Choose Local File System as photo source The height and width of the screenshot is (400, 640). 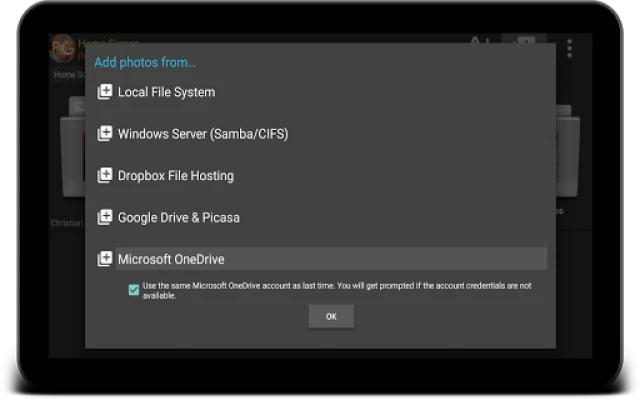click(x=166, y=92)
